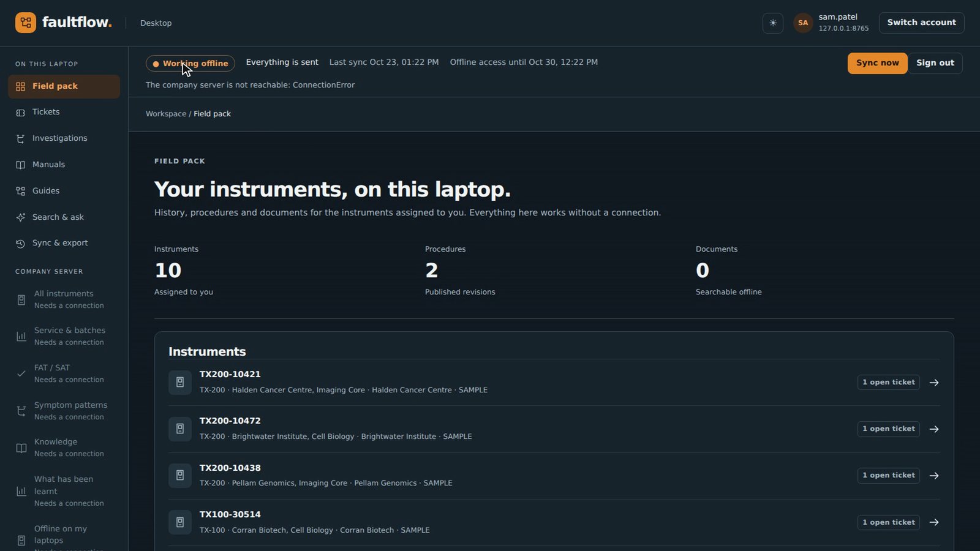Click the Offline on my laptops icon
This screenshot has height=551, width=980.
[21, 541]
